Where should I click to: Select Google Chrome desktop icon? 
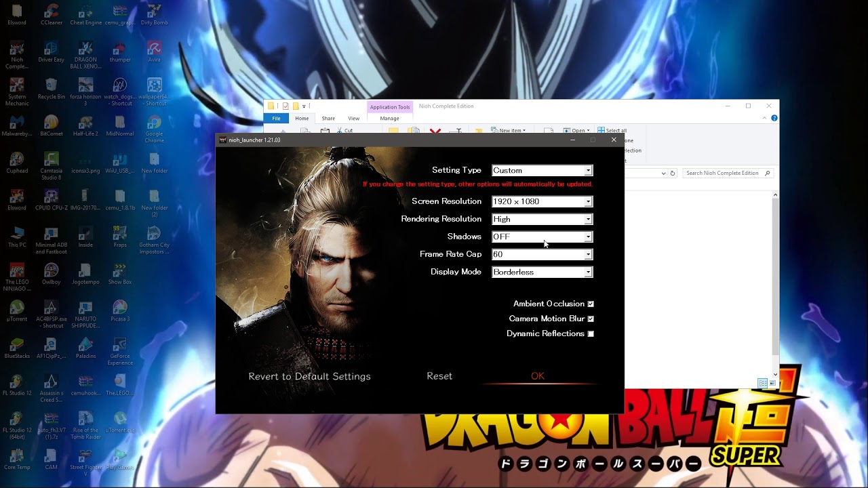pos(155,129)
